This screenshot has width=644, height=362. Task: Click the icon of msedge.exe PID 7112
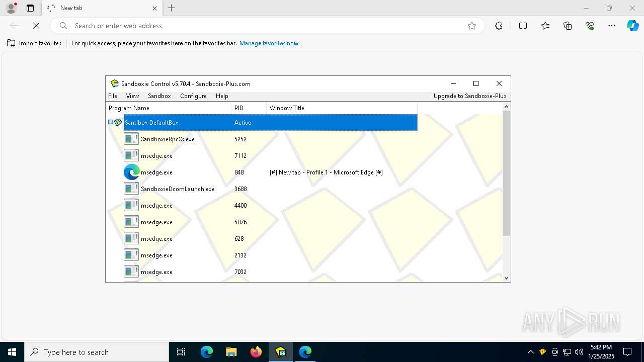click(x=131, y=155)
